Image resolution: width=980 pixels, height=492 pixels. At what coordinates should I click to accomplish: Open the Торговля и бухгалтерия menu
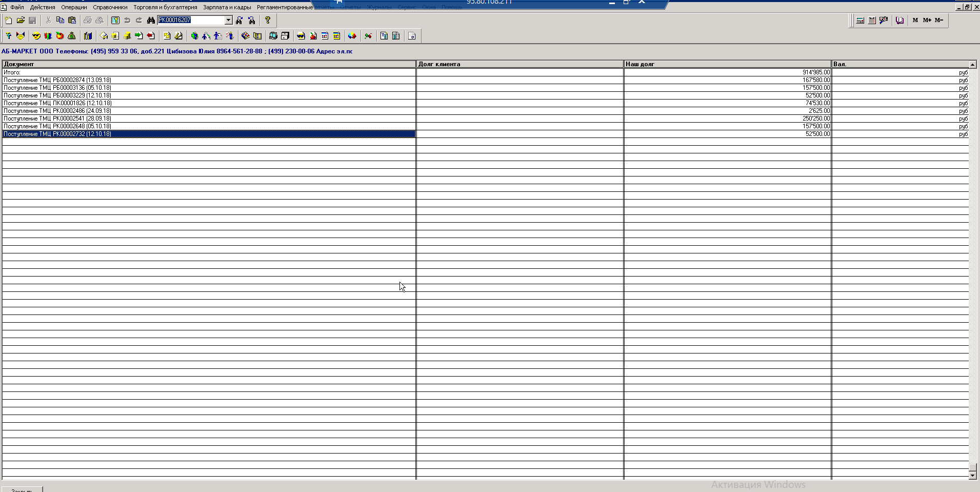point(165,7)
